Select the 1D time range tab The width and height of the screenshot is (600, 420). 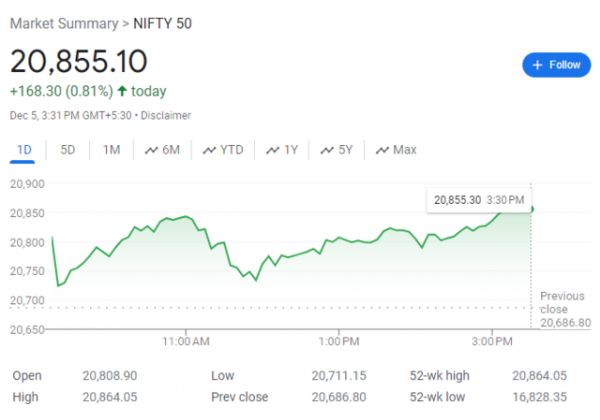tap(24, 150)
